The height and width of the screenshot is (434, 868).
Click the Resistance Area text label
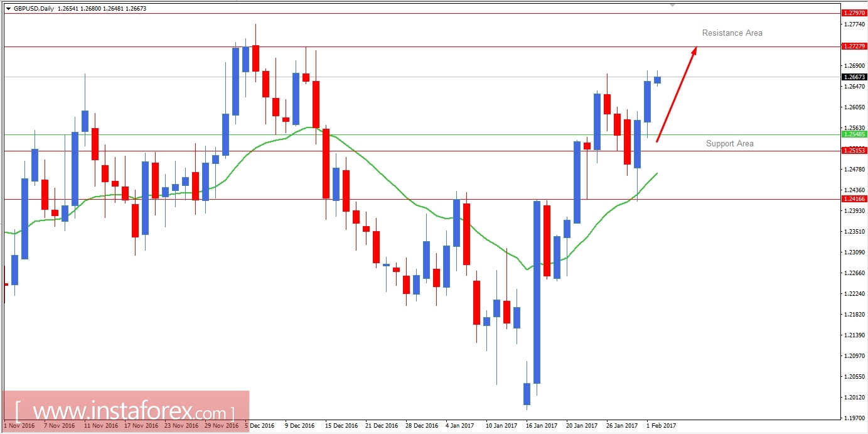731,33
